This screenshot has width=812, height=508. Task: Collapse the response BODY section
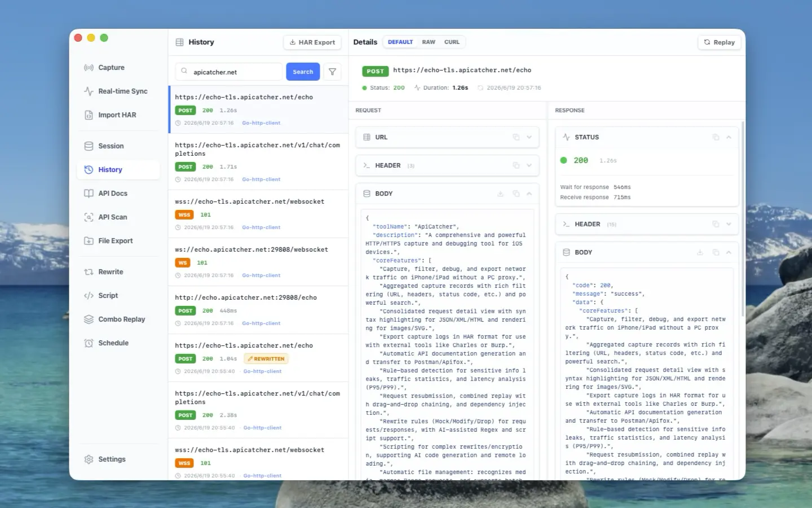coord(729,252)
